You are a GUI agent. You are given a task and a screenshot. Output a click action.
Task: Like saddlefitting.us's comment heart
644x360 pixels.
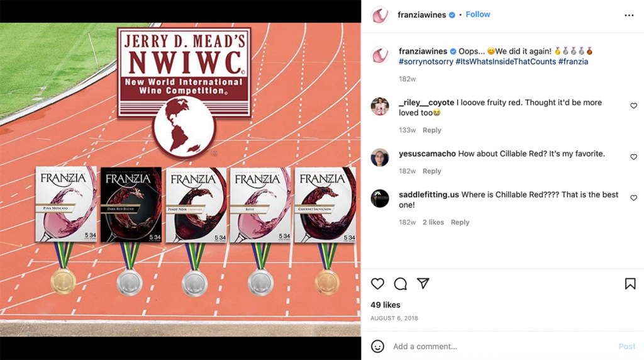coord(634,198)
